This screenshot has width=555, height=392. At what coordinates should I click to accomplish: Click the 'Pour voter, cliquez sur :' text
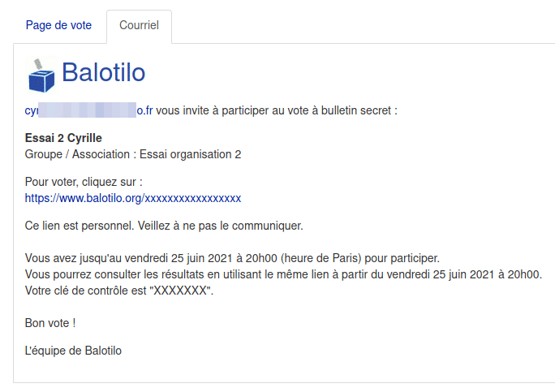point(84,182)
